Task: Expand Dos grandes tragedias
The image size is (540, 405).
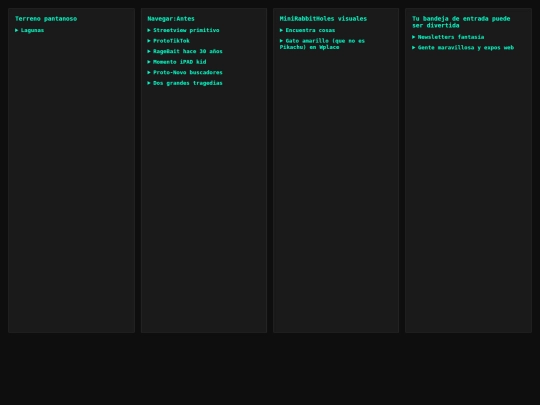Action: coord(185,83)
